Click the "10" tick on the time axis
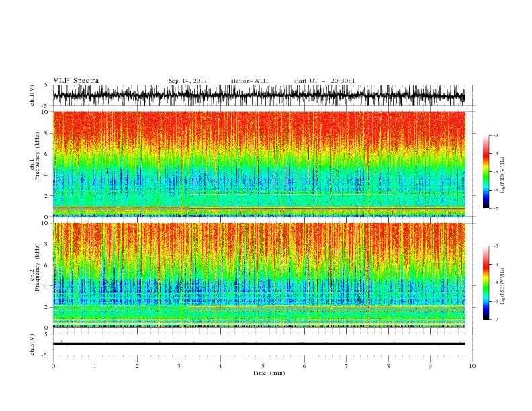 click(x=472, y=366)
